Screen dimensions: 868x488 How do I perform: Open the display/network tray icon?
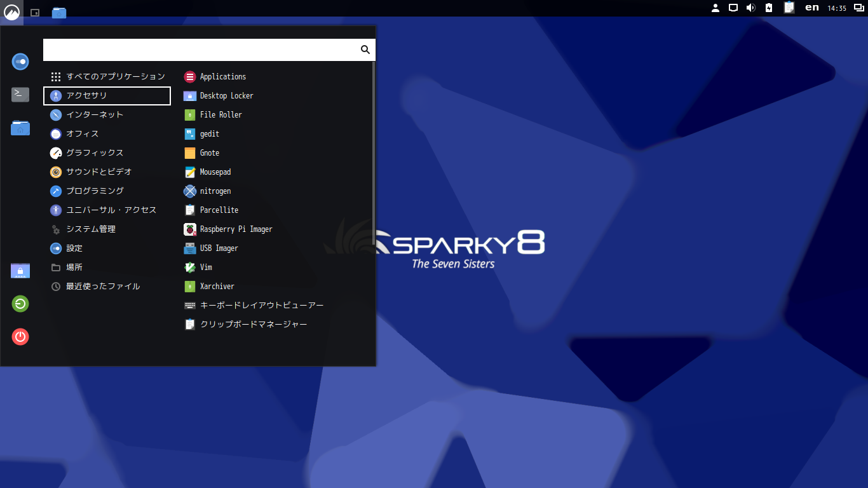(733, 8)
